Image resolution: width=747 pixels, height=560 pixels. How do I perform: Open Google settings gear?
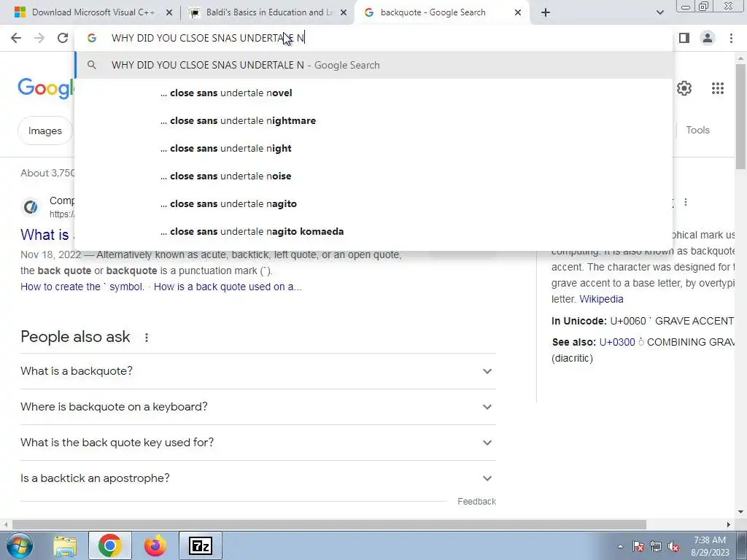(x=684, y=88)
